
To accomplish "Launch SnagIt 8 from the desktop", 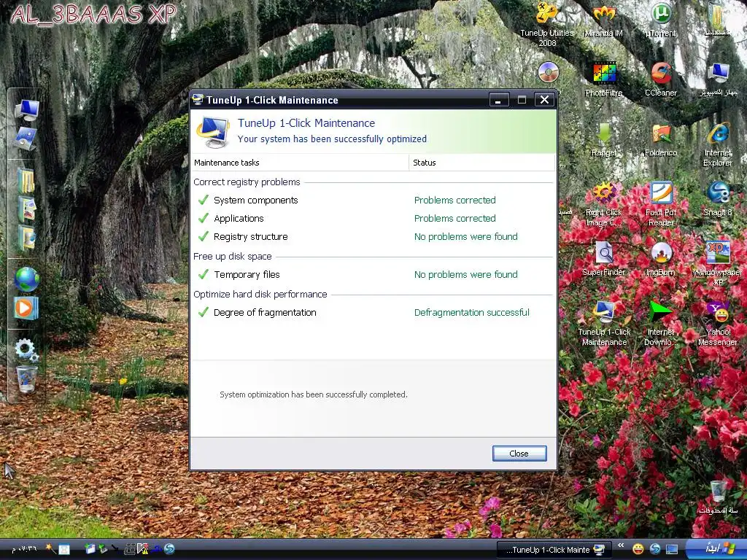I will tap(718, 199).
